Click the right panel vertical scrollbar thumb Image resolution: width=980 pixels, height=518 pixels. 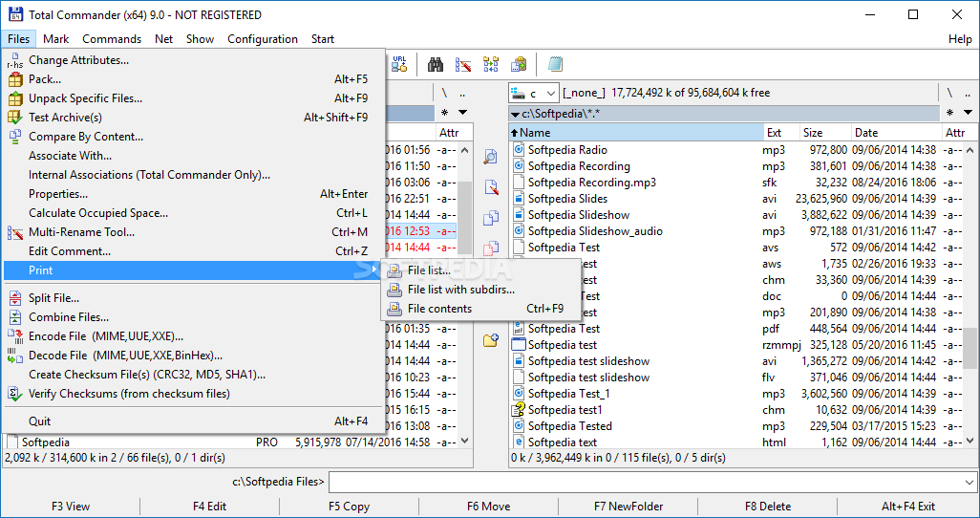click(969, 348)
